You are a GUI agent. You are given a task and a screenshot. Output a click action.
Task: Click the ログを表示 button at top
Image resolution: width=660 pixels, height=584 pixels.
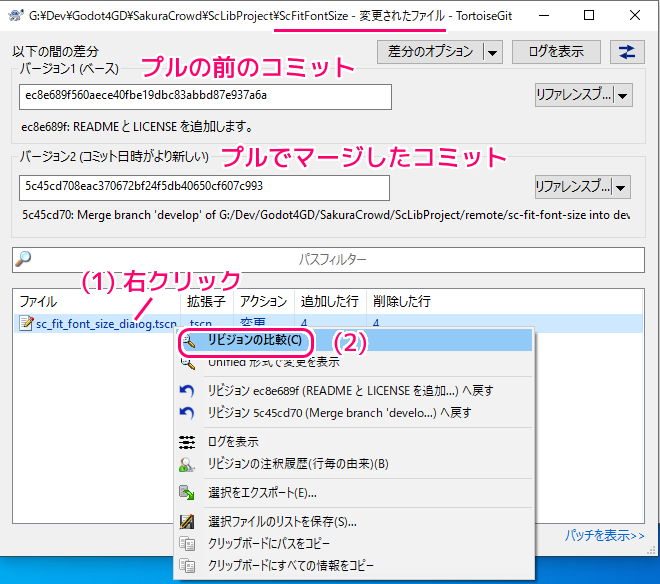point(556,52)
